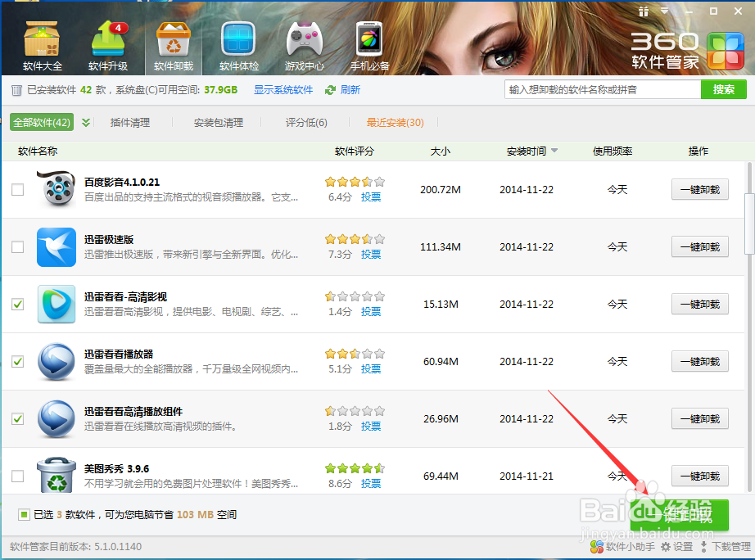755x560 pixels.
Task: Uncheck the 迅雷看看播放器 checkbox
Action: coord(18,361)
